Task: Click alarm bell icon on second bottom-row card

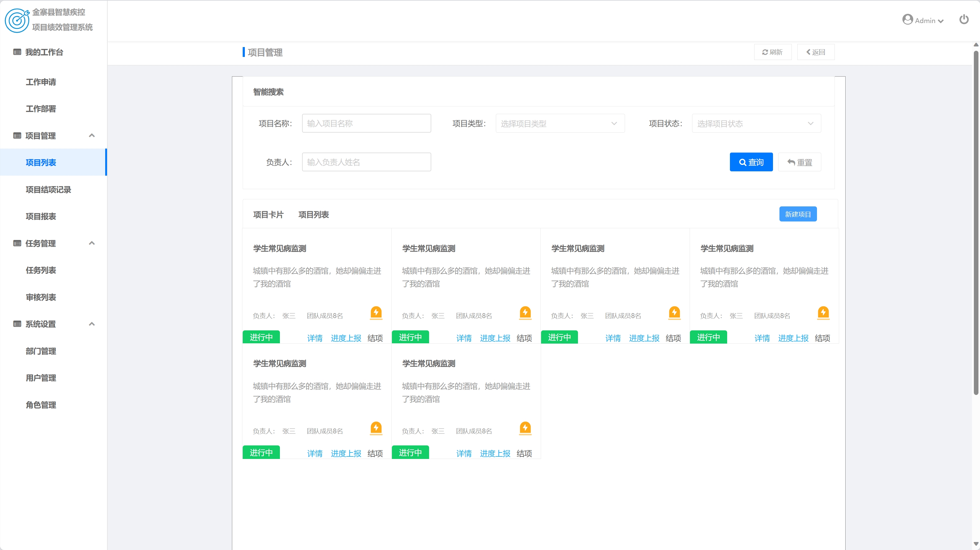Action: tap(525, 428)
